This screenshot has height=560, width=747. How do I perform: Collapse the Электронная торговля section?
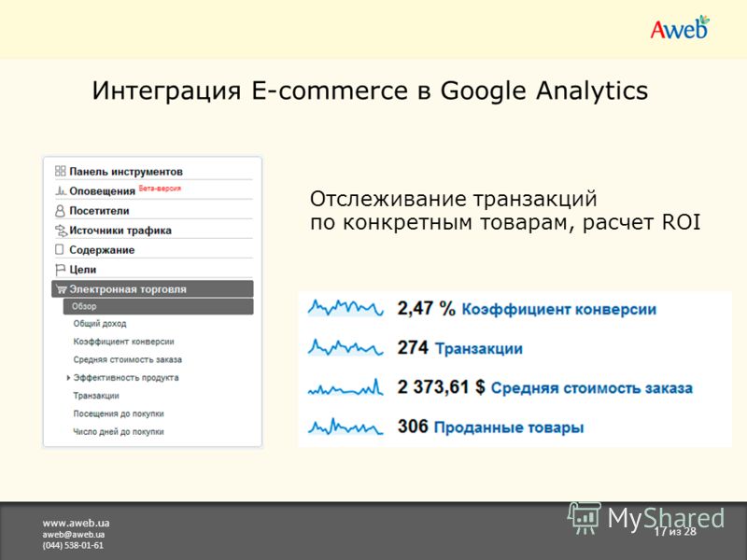coord(152,289)
